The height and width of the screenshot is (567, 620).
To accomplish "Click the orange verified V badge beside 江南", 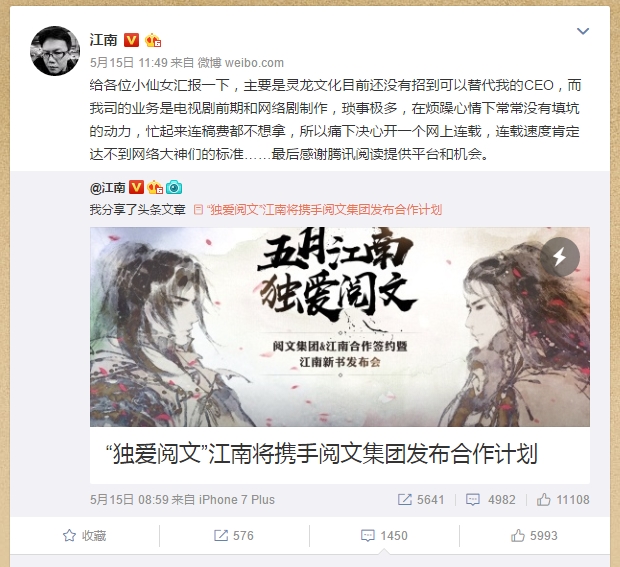I will tap(132, 40).
